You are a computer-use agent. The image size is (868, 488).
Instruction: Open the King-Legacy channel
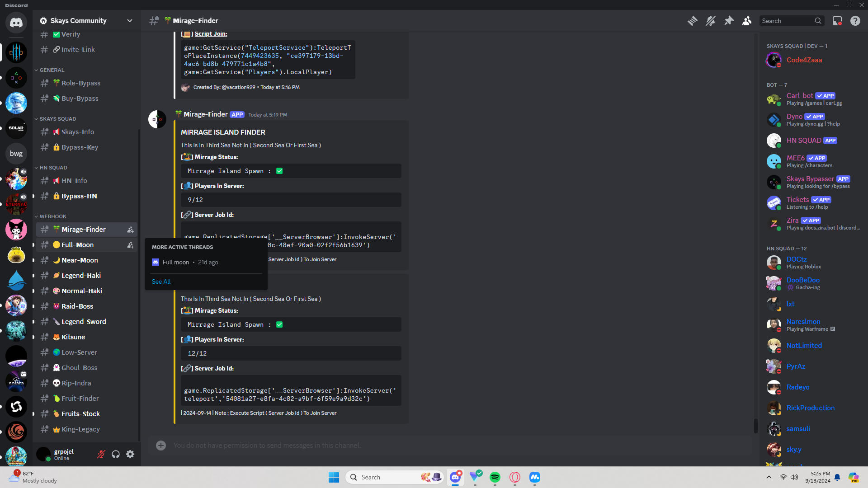point(86,429)
